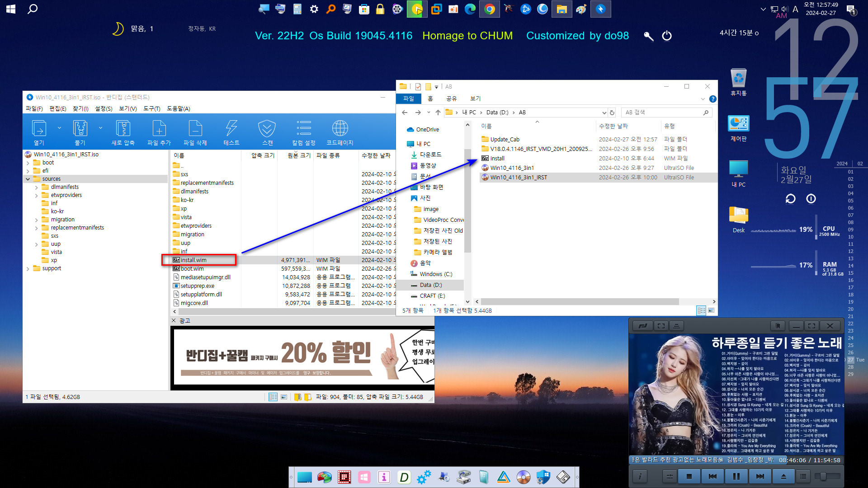Expand the migration tree folder
The width and height of the screenshot is (868, 488).
pyautogui.click(x=37, y=220)
